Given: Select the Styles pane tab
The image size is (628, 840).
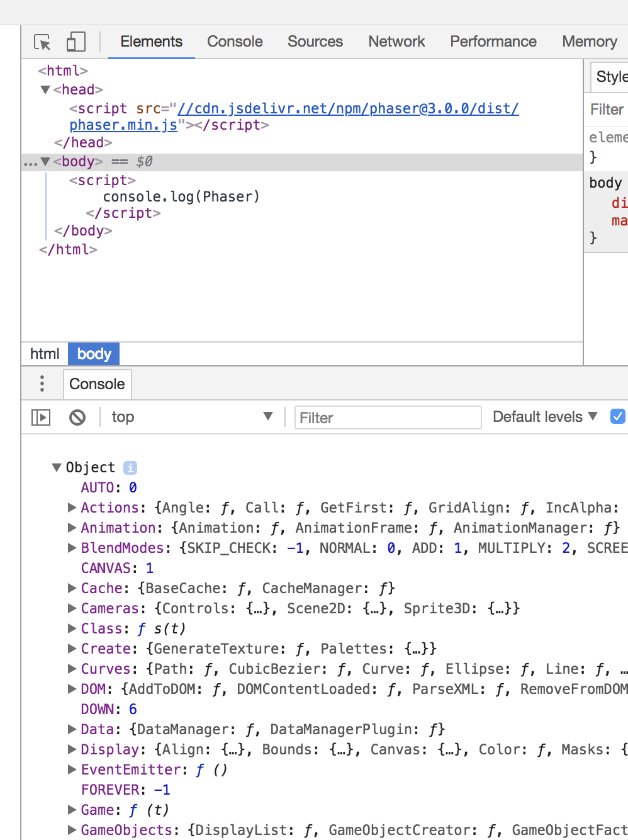Looking at the screenshot, I should [x=610, y=77].
